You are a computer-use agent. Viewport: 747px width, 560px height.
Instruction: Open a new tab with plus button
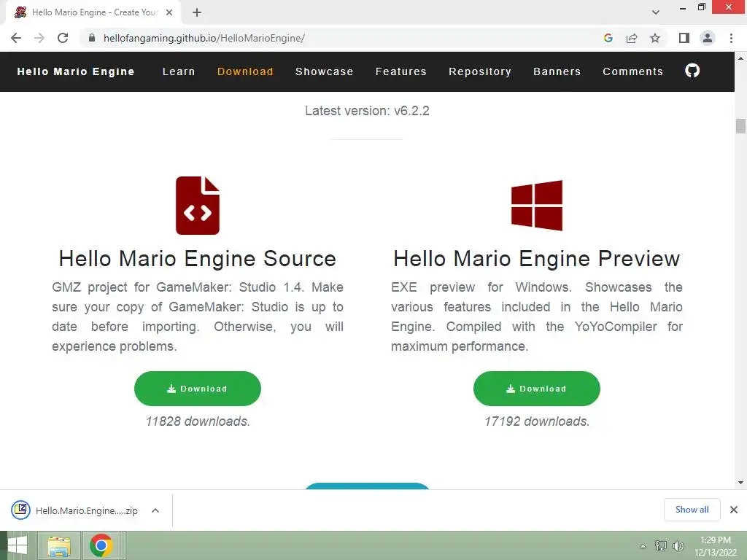(197, 12)
